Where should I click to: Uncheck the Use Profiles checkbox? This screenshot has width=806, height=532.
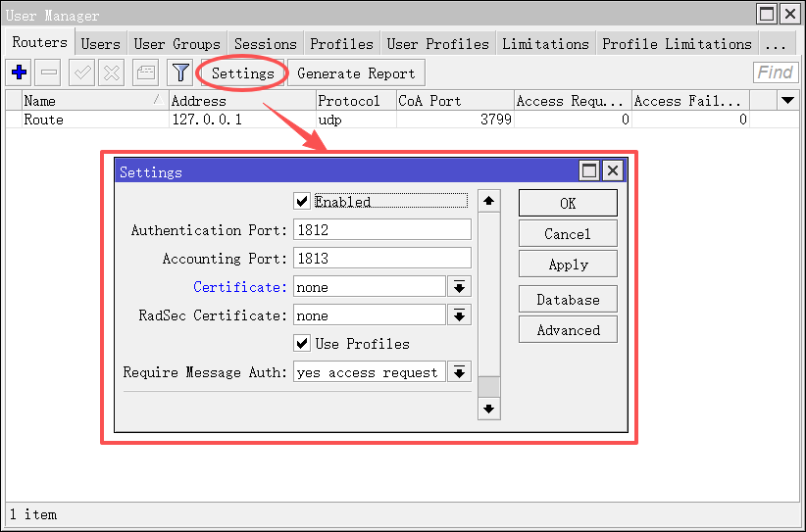point(302,344)
